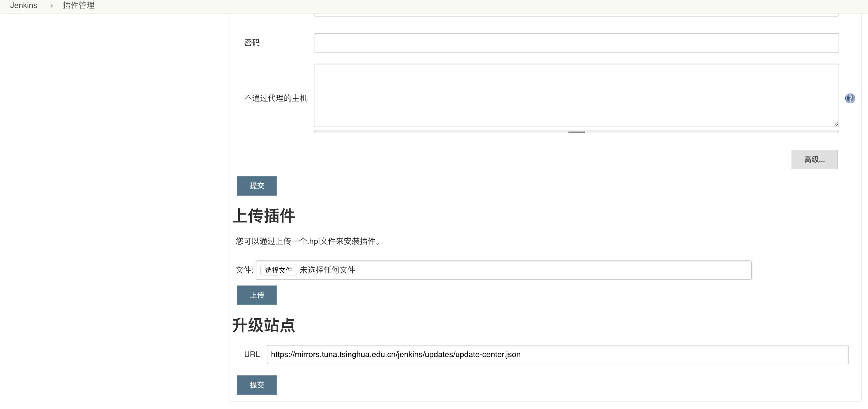
Task: Open the 插件管理 breadcrumb link
Action: [79, 6]
